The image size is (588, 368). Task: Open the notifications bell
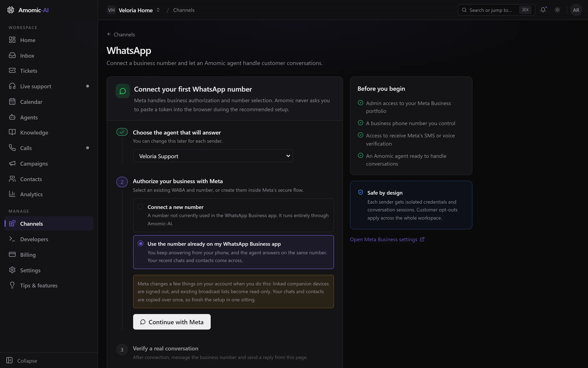coord(543,10)
